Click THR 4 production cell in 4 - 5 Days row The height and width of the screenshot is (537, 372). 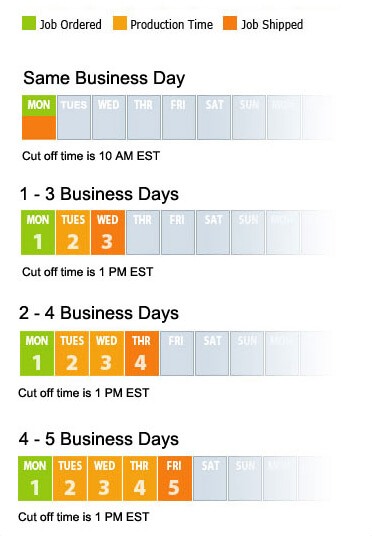click(140, 478)
